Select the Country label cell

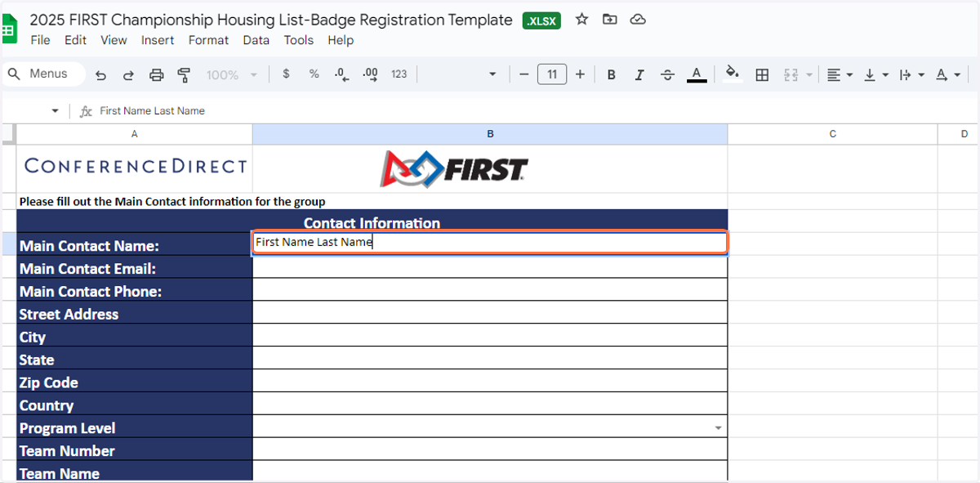click(x=135, y=405)
